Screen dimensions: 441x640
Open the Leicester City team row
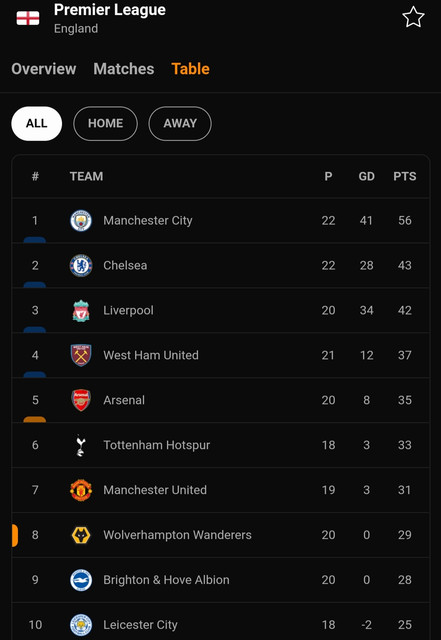[x=220, y=622]
